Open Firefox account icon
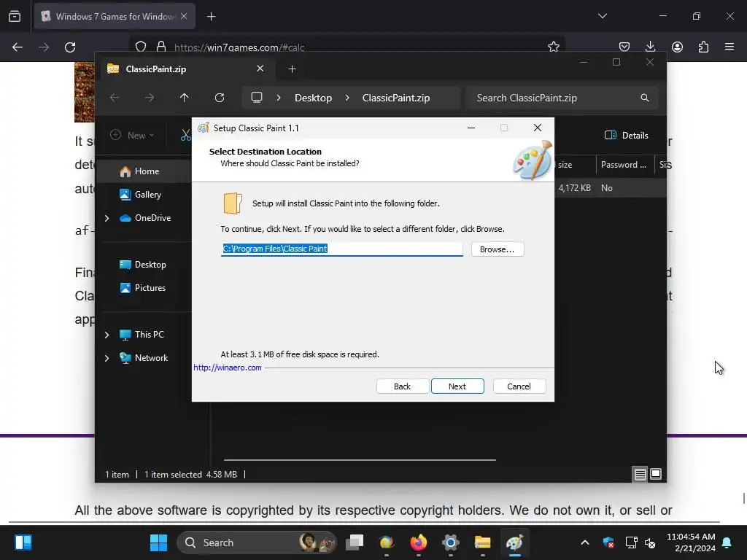 click(x=677, y=47)
